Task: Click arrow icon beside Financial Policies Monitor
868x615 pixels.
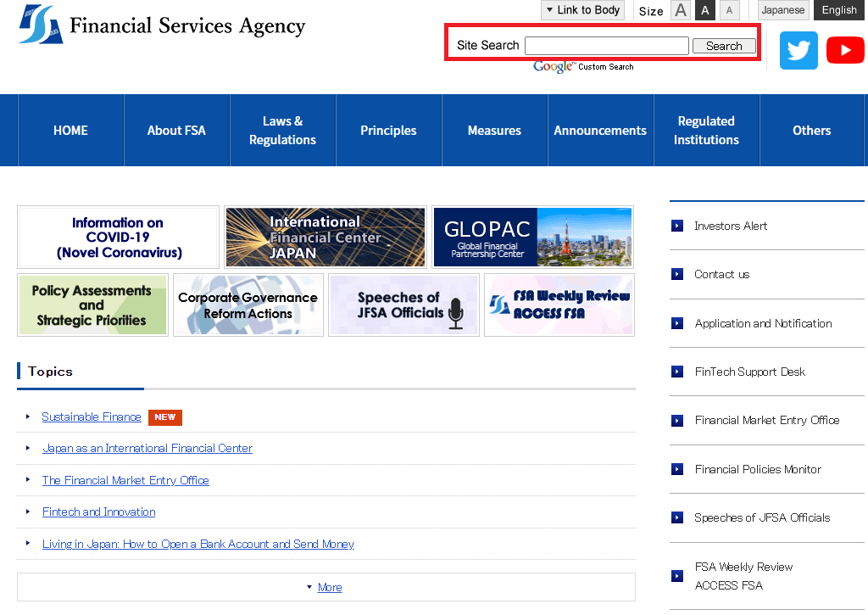Action: (x=677, y=469)
